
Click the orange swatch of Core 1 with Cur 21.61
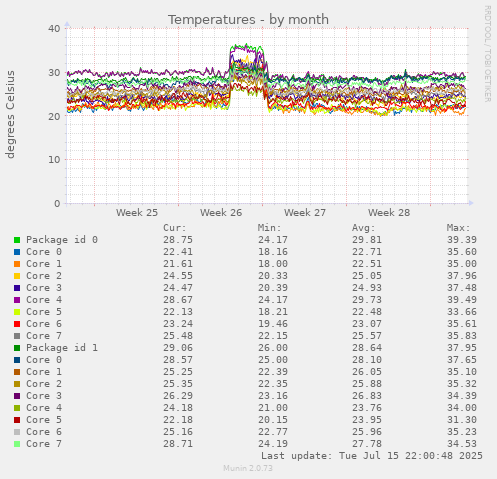(17, 264)
